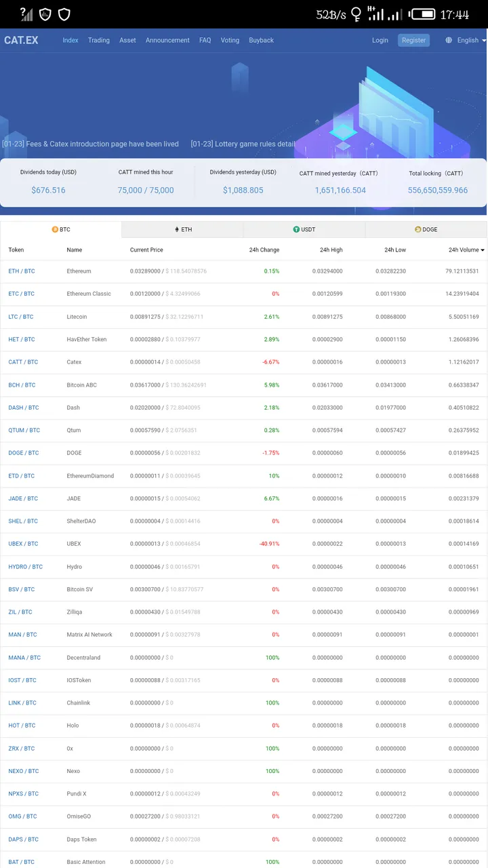This screenshot has width=488, height=868.
Task: Open the Voting menu item
Action: 230,40
